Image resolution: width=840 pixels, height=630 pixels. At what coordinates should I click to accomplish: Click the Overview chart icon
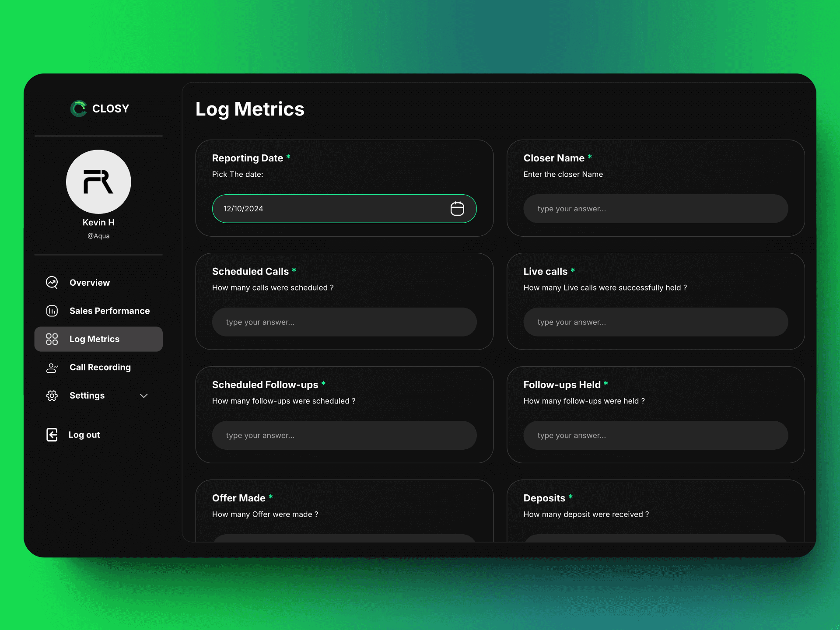[x=52, y=283]
